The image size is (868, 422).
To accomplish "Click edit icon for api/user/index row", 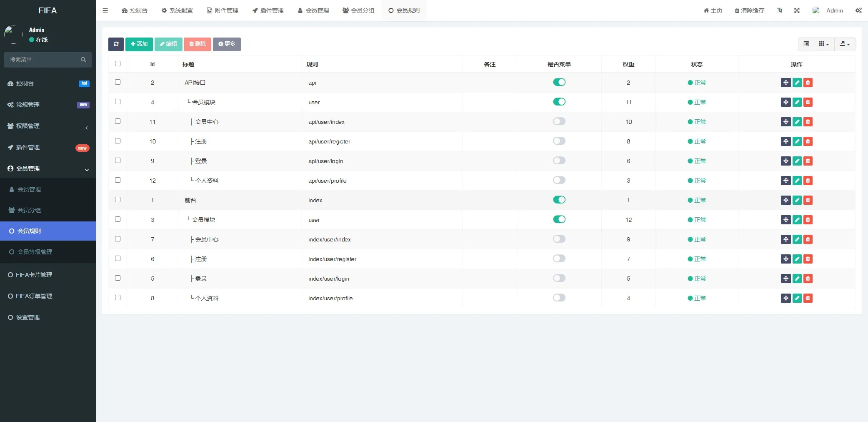I will click(x=797, y=122).
